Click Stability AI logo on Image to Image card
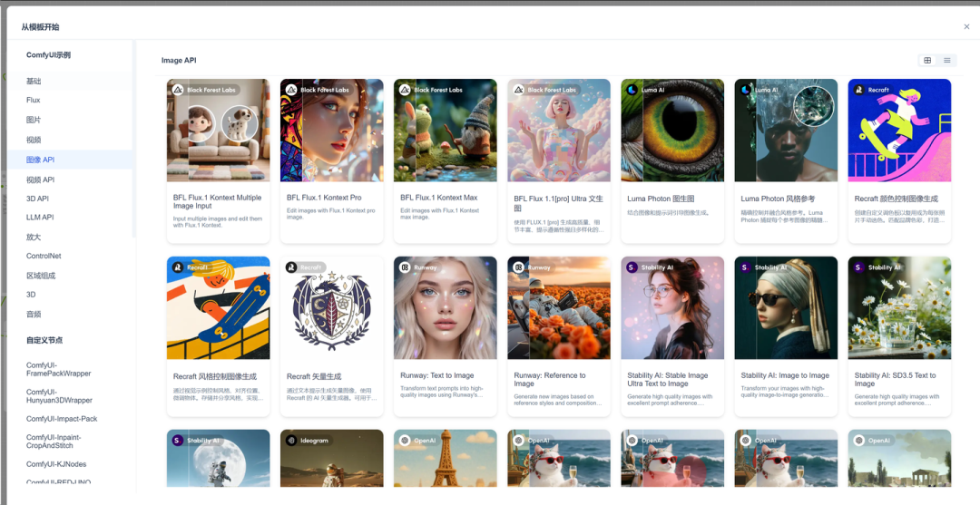 [746, 267]
